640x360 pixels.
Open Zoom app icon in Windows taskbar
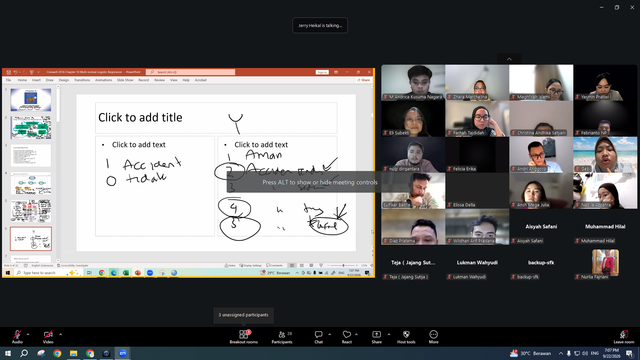pyautogui.click(x=122, y=353)
